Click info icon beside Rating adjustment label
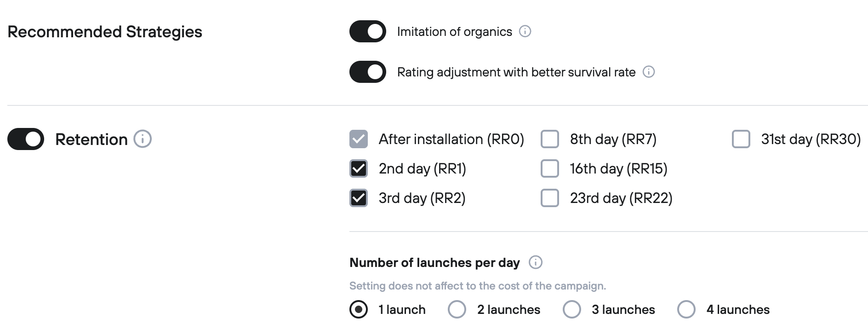The width and height of the screenshot is (868, 336). 648,72
